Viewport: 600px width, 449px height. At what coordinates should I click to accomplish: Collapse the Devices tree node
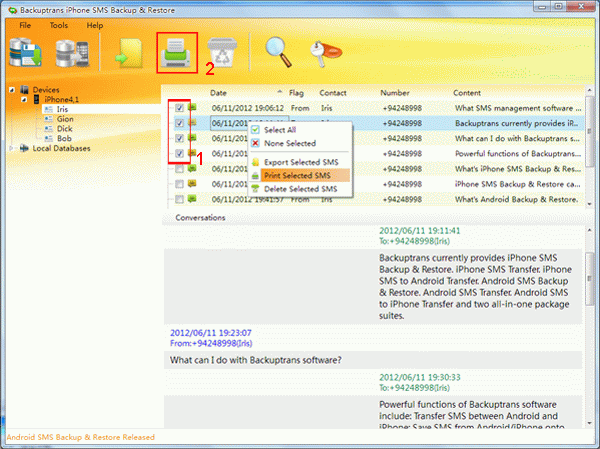[12, 90]
